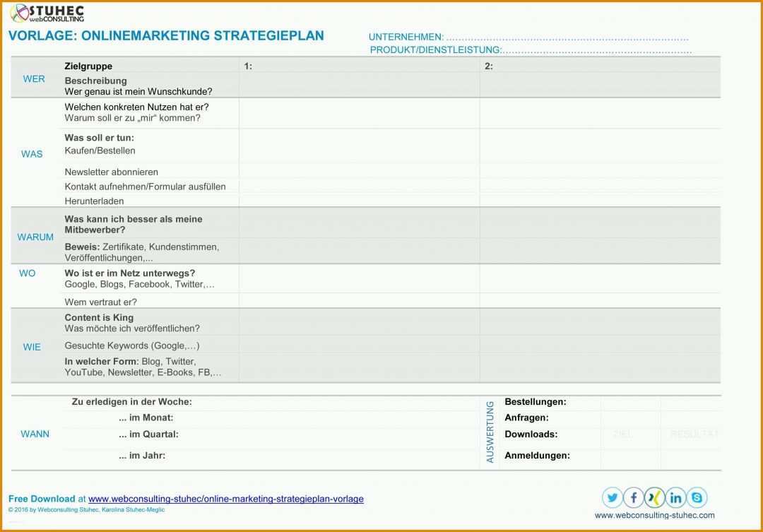Click the '... im Quartal:' row
Image resolution: width=763 pixels, height=532 pixels.
[148, 435]
